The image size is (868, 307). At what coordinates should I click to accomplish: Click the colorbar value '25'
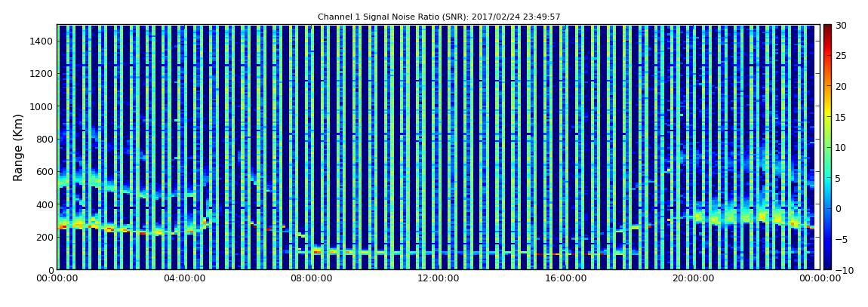click(842, 56)
